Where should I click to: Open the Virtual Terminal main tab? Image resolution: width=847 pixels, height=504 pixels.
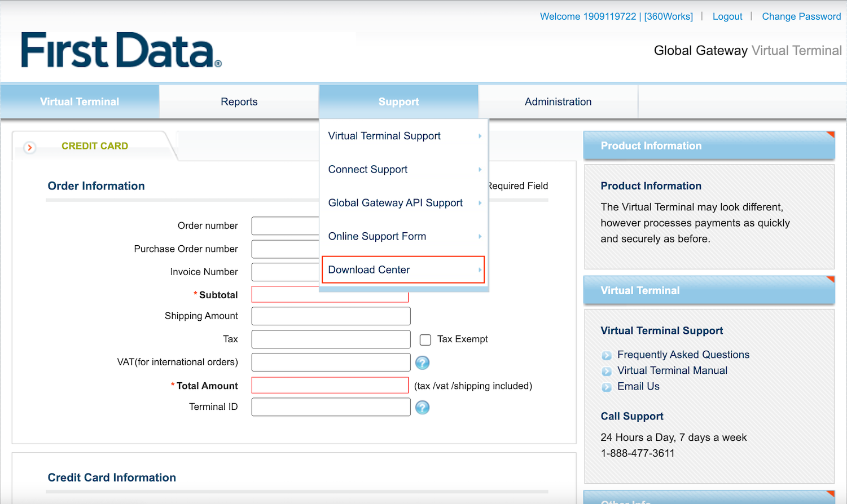(80, 101)
